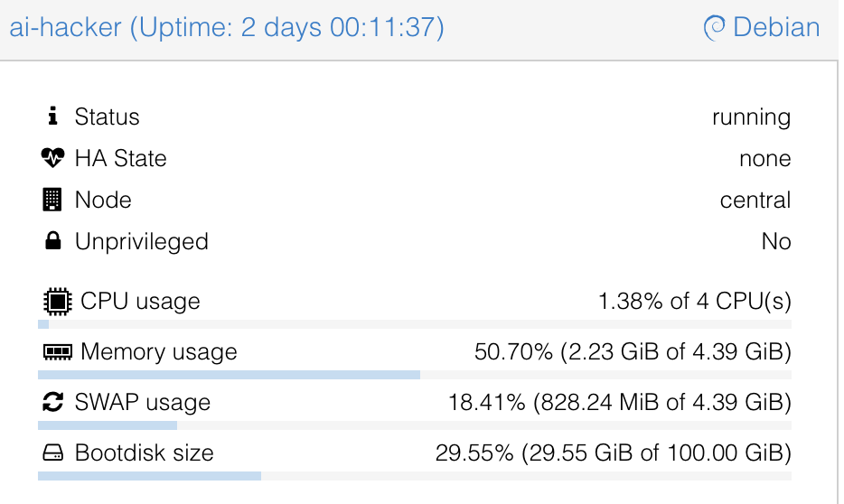Click the HA State heartbeat icon
The height and width of the screenshot is (504, 844).
coord(53,158)
